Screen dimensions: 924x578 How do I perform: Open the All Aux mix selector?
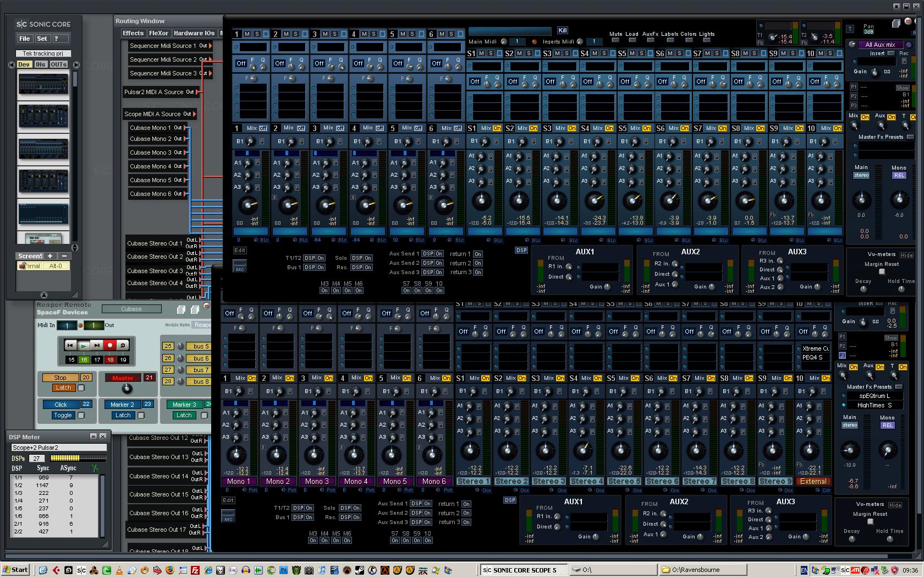[880, 45]
